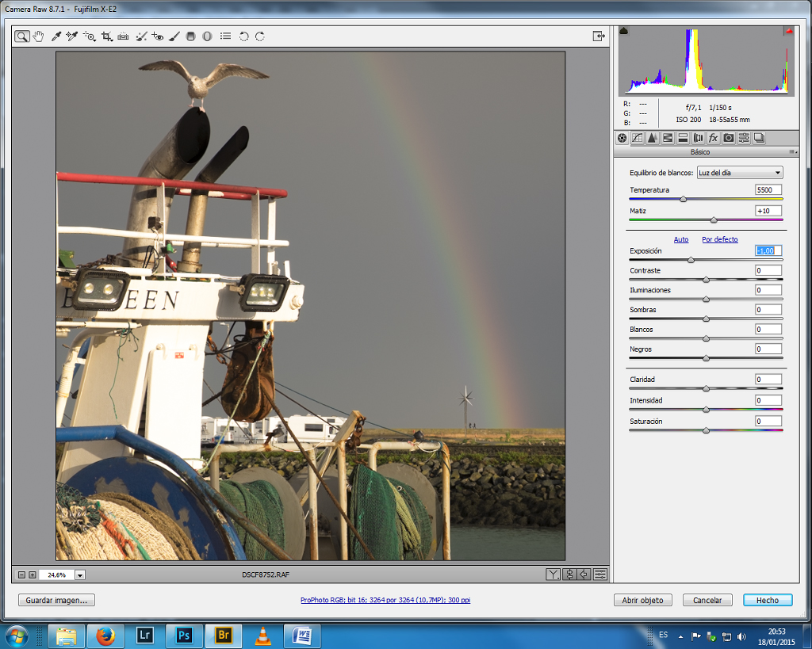Viewport: 812px width, 649px height.
Task: Open the Effects (fx) tab
Action: tap(714, 138)
